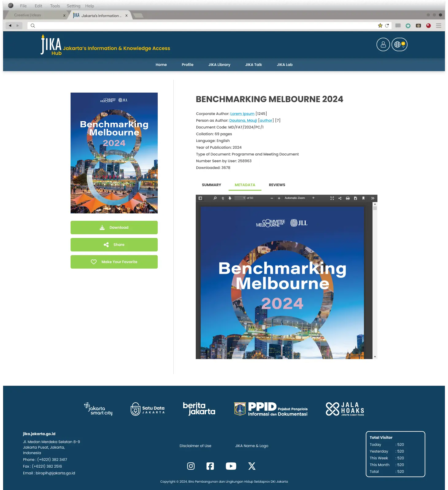Open the Benchmarking Melbourne cover thumbnail
This screenshot has width=448, height=490.
pyautogui.click(x=114, y=153)
